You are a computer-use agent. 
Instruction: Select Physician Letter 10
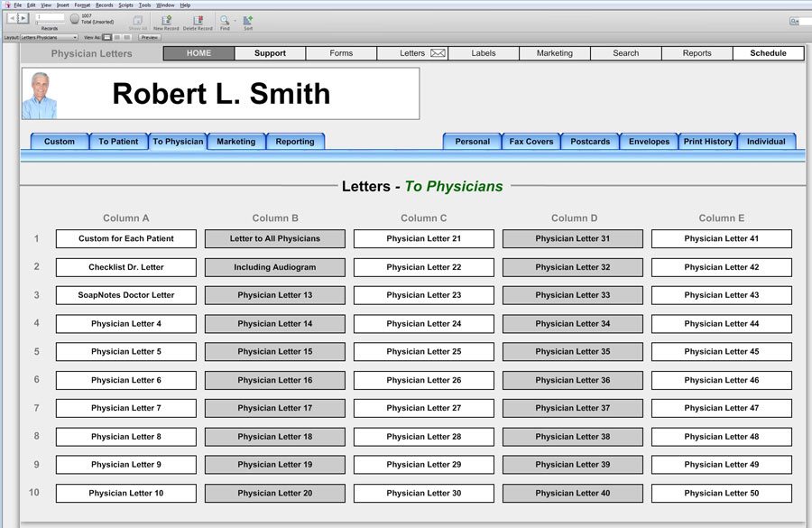point(126,494)
